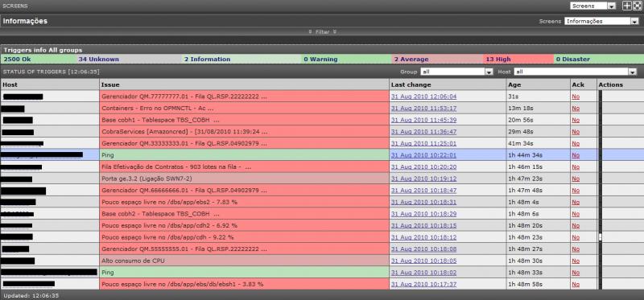Click the Actions column header
The width and height of the screenshot is (644, 300).
coord(620,84)
